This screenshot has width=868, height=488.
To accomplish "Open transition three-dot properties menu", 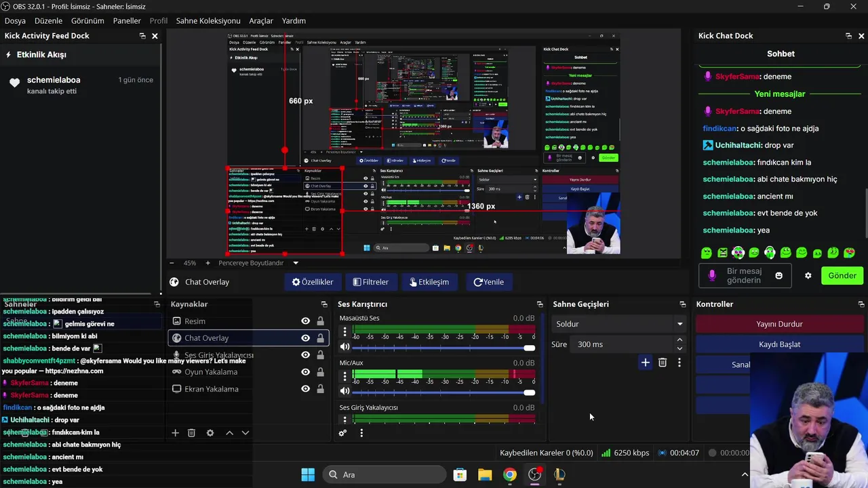I will [679, 363].
